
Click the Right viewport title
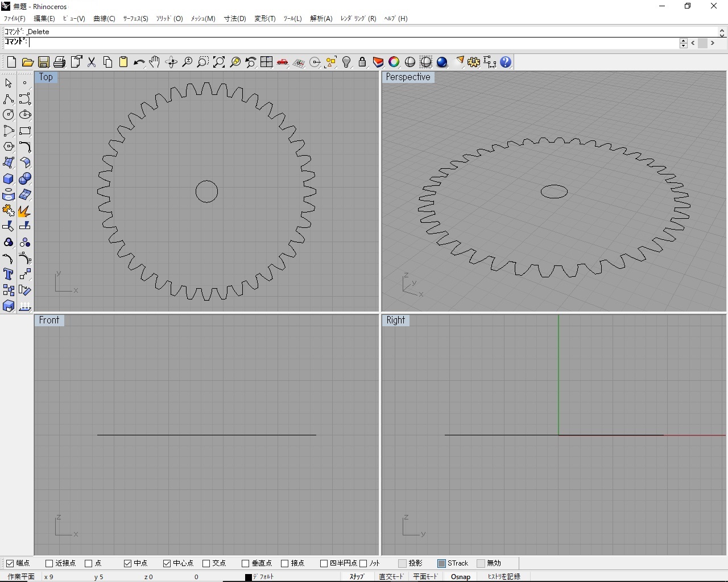point(395,320)
